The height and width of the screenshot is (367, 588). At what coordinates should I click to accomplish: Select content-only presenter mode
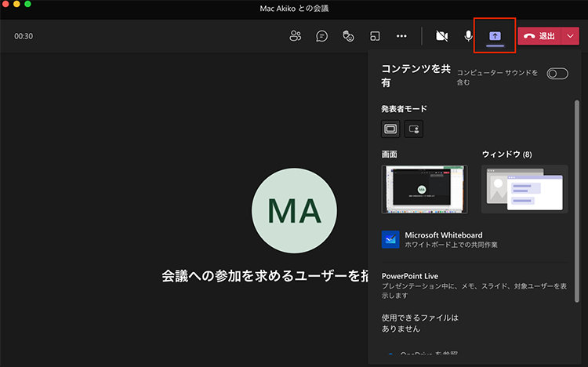390,129
